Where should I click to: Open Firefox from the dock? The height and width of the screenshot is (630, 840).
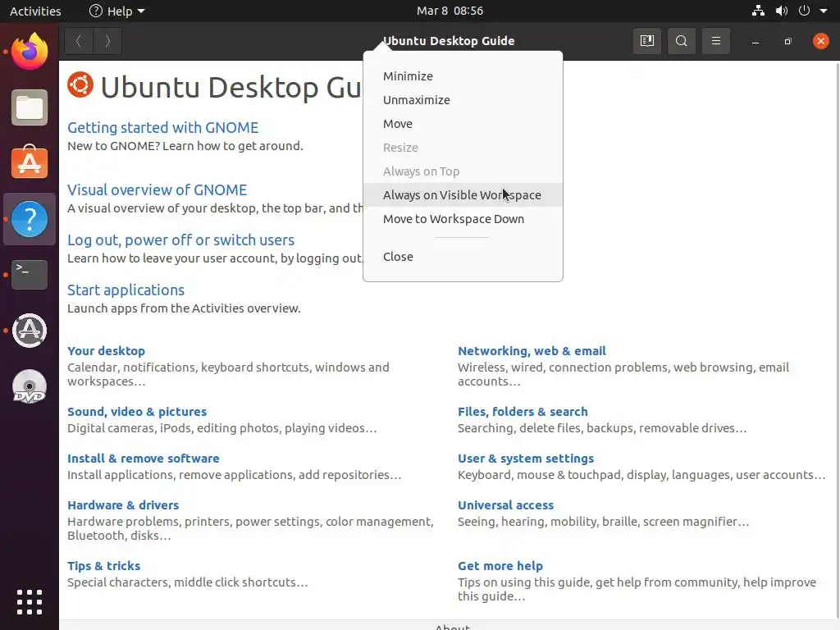pyautogui.click(x=30, y=52)
